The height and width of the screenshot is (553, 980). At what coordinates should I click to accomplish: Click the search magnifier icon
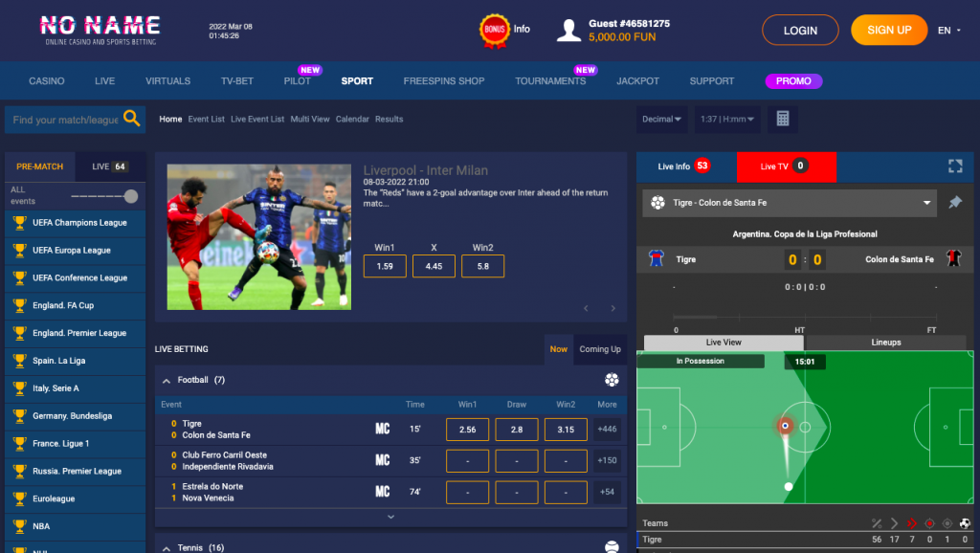(x=132, y=118)
